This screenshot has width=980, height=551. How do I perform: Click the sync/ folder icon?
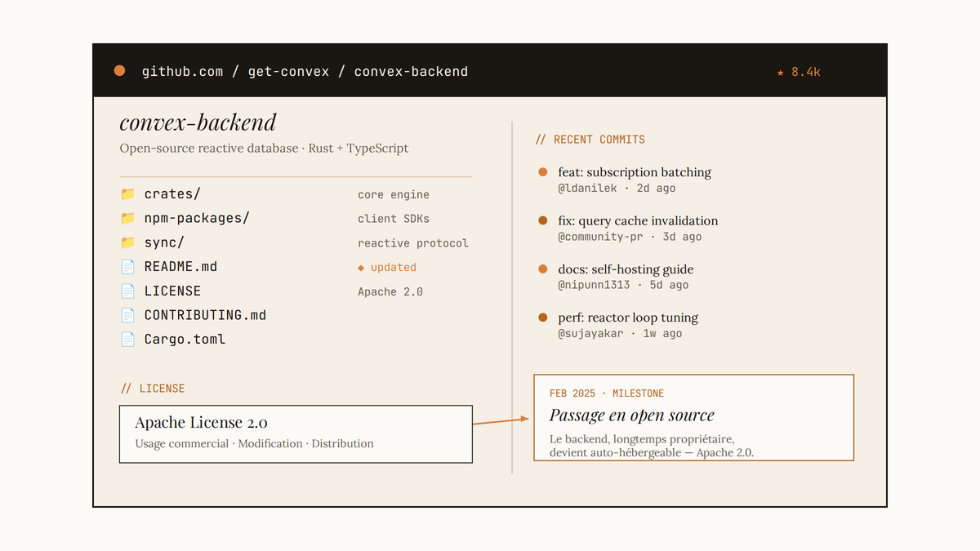[x=127, y=242]
